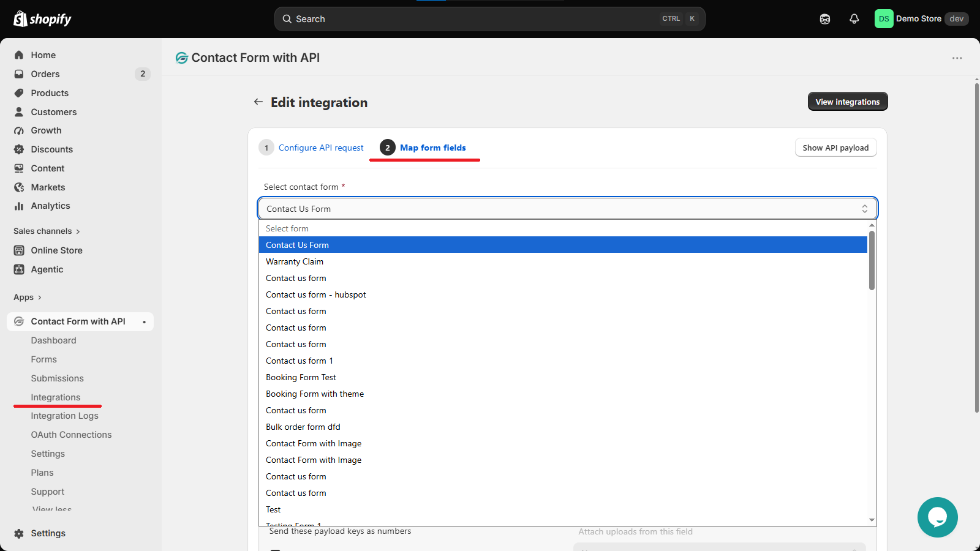The image size is (980, 551).
Task: Click the Analytics bar chart icon
Action: [x=19, y=206]
